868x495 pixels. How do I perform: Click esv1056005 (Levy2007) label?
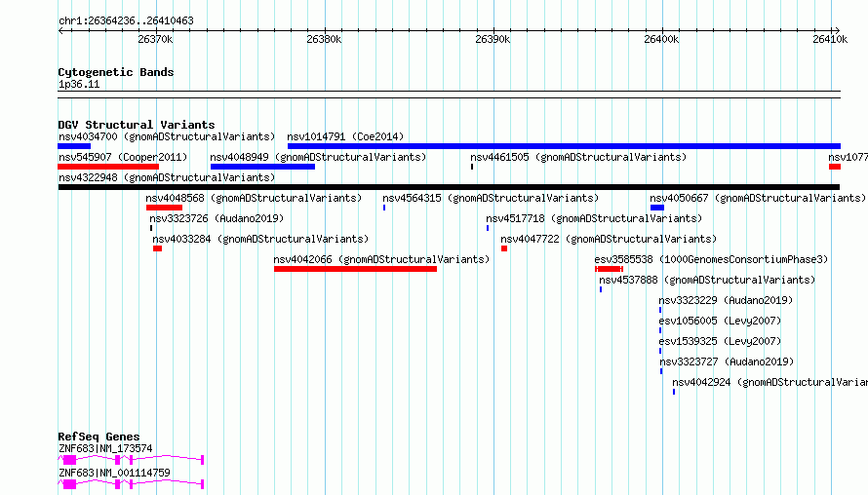pyautogui.click(x=720, y=321)
